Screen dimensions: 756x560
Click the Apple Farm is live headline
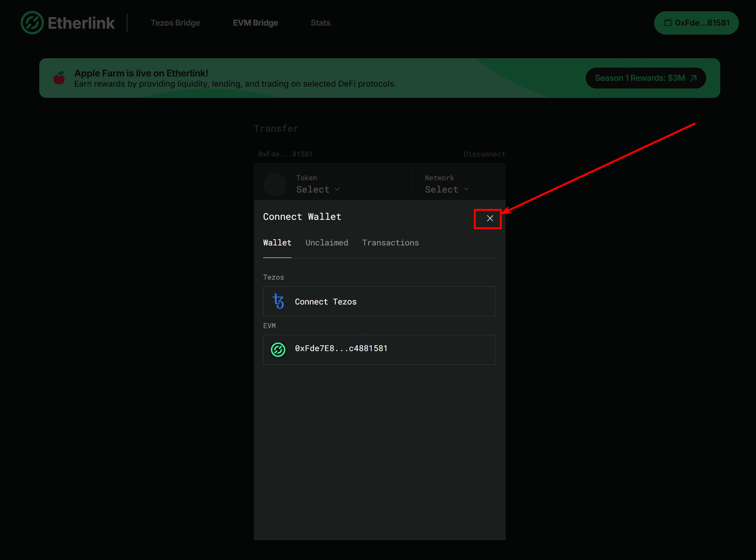(x=141, y=73)
